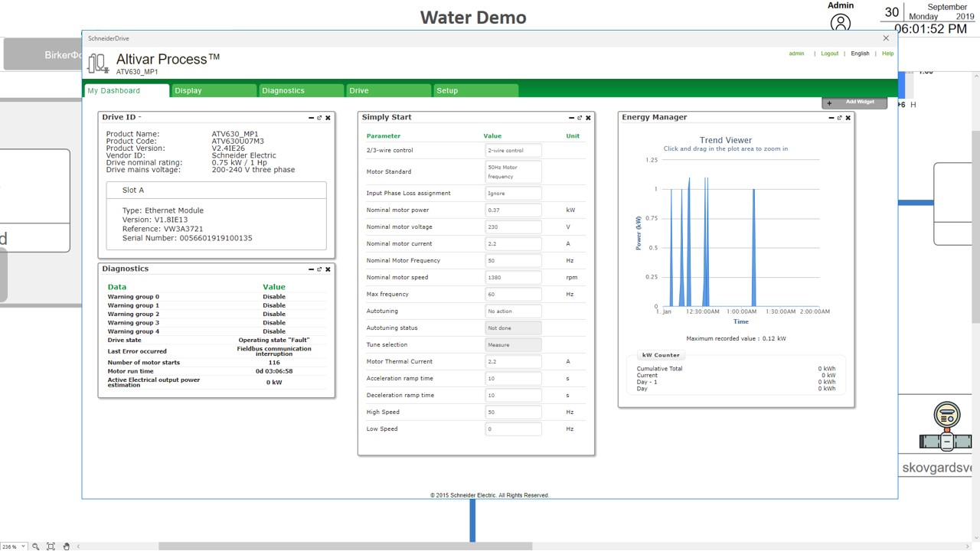
Task: Close the Diagnostics widget
Action: pos(328,269)
